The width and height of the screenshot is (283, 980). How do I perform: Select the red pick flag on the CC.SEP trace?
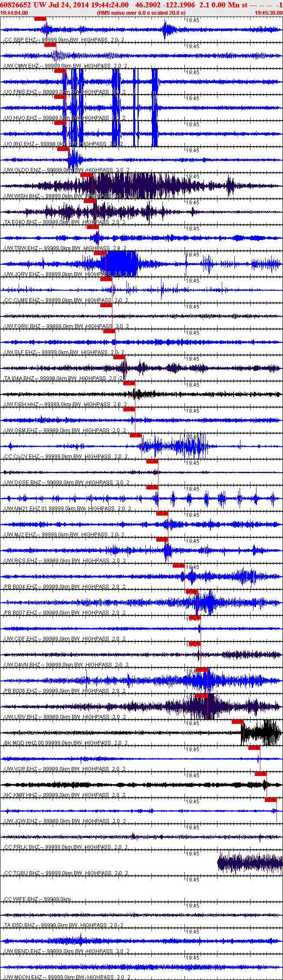point(40,19)
